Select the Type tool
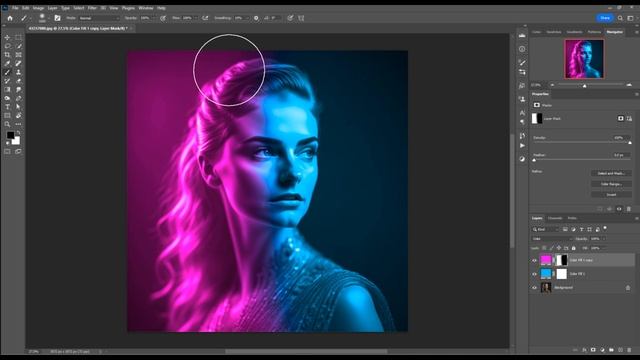Screen dimensions: 640x360 [x=7, y=107]
